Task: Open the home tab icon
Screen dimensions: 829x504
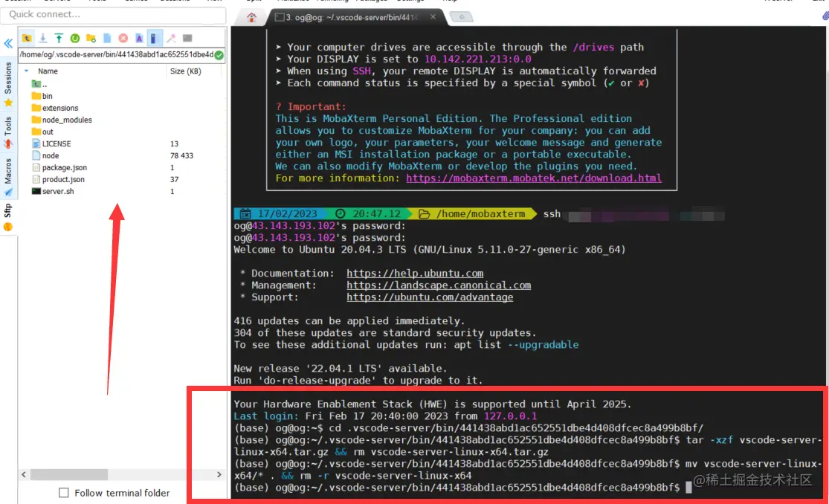Action: pyautogui.click(x=251, y=17)
